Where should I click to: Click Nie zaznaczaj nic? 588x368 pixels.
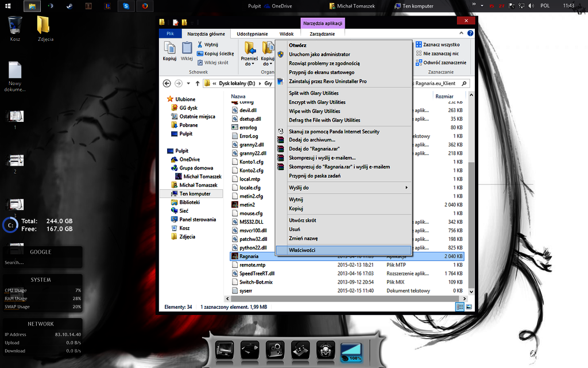tap(437, 53)
